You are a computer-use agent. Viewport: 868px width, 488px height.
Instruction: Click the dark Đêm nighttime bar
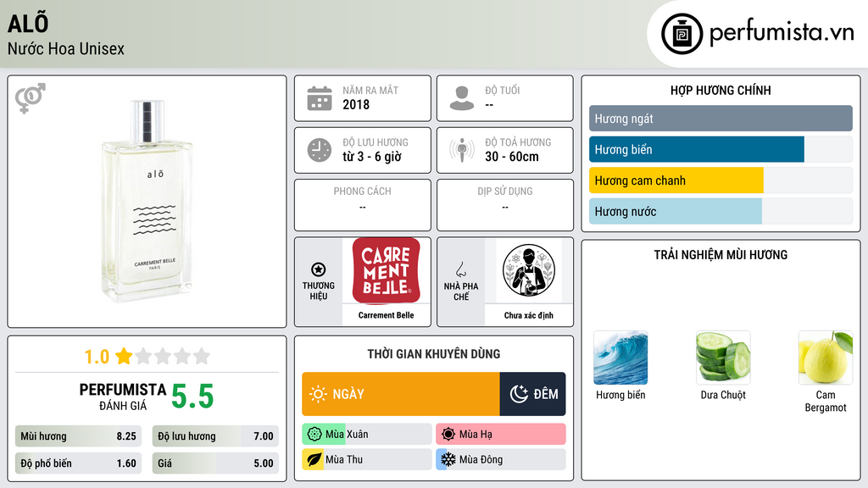click(532, 394)
